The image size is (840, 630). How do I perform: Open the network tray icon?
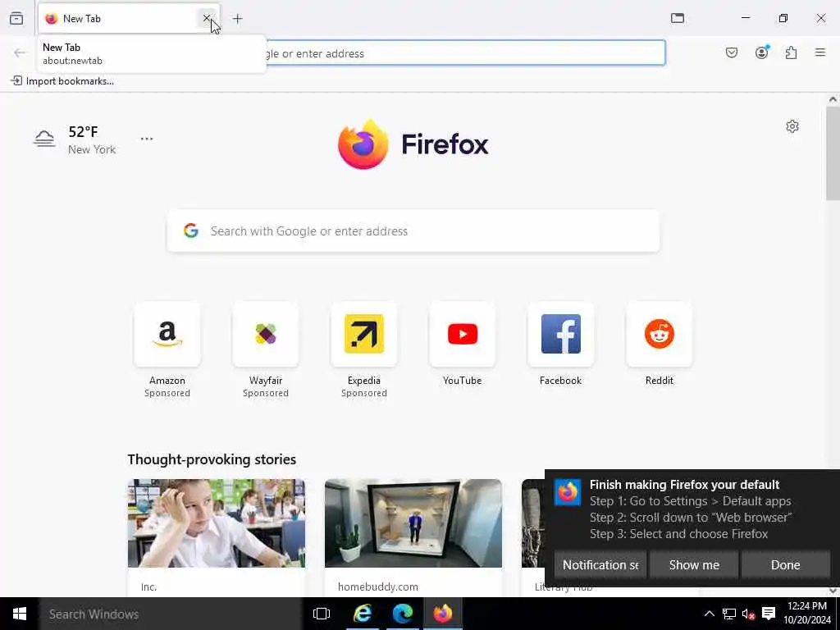(728, 614)
